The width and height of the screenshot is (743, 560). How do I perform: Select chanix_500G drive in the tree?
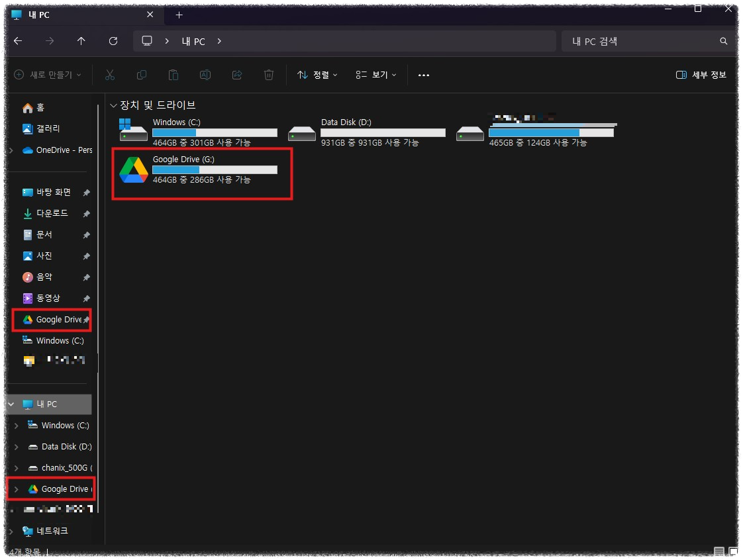(x=60, y=468)
